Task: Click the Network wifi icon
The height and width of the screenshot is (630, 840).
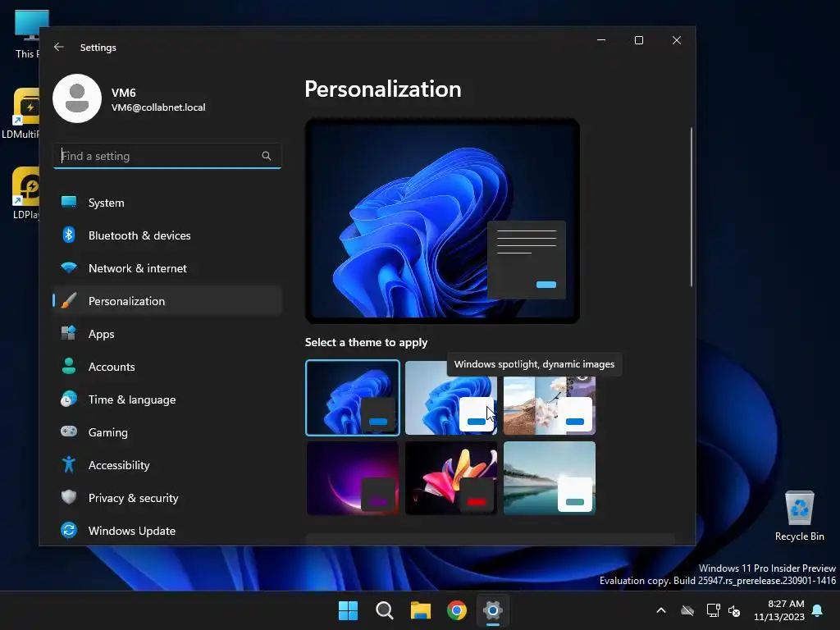Action: [69, 267]
